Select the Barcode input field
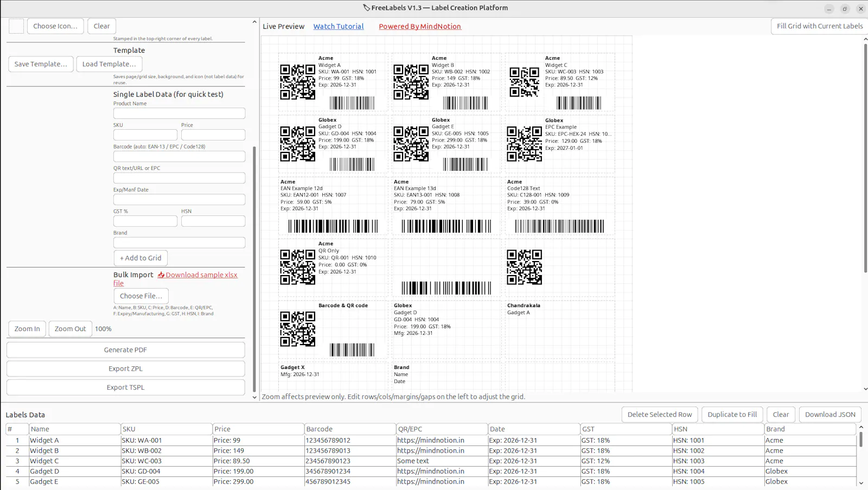Viewport: 868px width, 490px height. click(179, 156)
